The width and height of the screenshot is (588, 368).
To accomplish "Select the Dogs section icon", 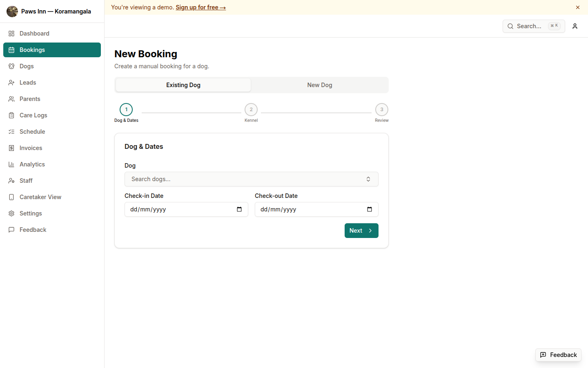I will point(11,66).
